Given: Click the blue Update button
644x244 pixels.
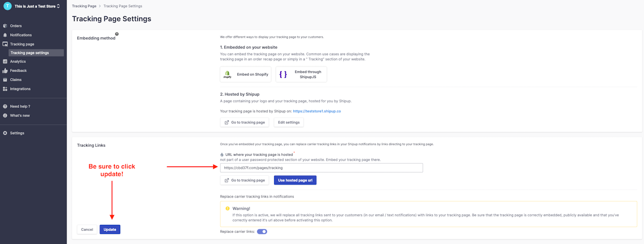Looking at the screenshot, I should pos(110,229).
